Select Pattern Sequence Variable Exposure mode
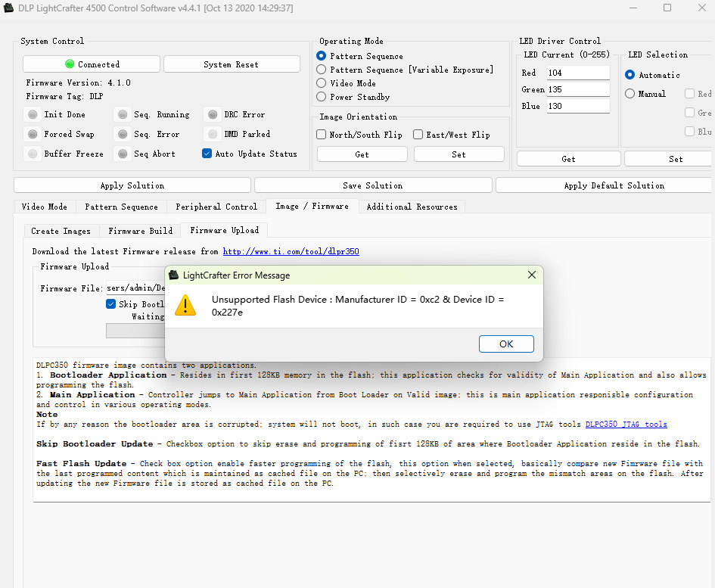 tap(321, 70)
